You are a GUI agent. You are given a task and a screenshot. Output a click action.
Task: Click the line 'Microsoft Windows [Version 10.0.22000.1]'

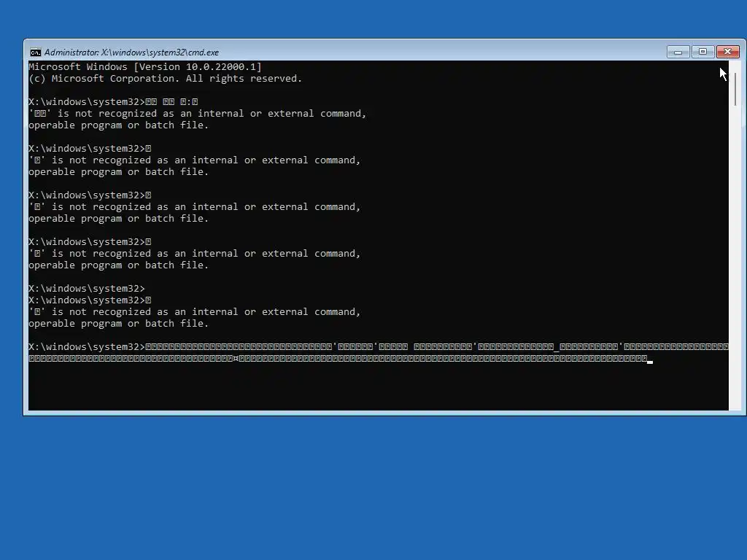click(145, 66)
